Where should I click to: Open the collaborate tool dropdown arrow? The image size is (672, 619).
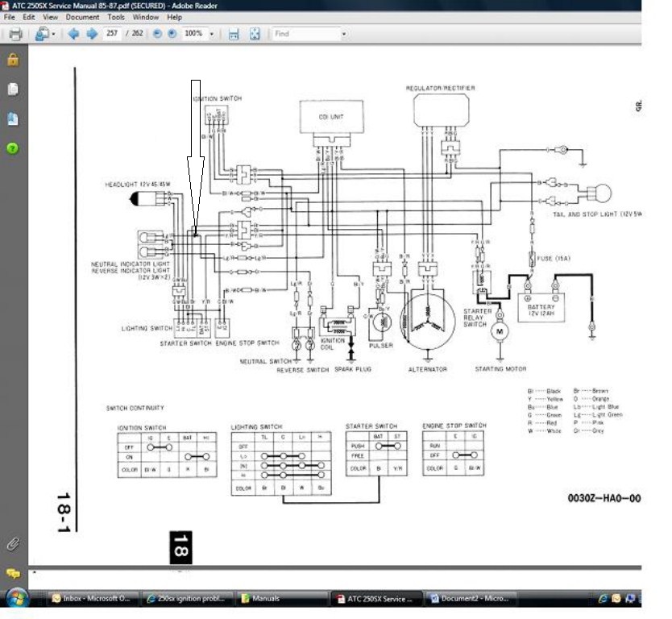pyautogui.click(x=54, y=35)
